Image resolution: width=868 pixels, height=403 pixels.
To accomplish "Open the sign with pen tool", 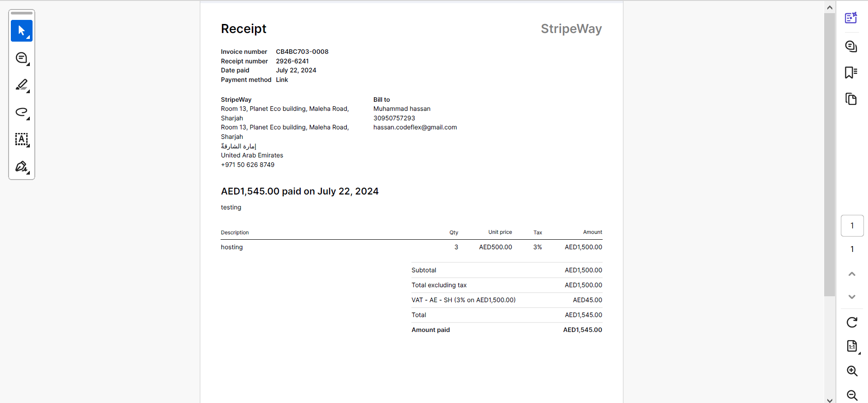I will point(22,166).
